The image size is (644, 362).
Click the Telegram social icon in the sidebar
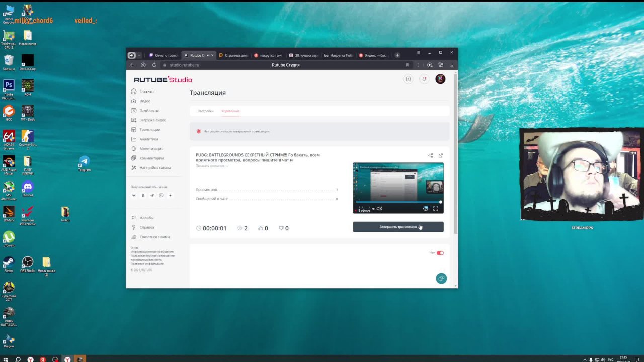click(152, 195)
